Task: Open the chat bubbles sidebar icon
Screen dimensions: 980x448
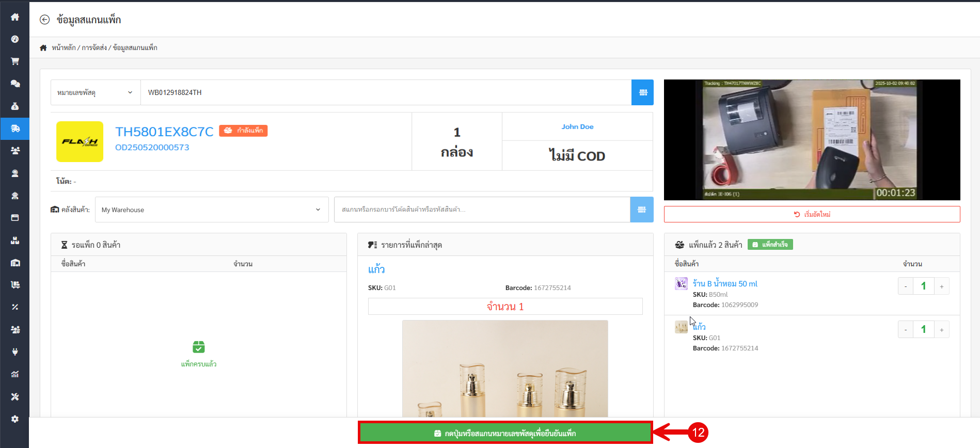Action: click(x=15, y=84)
